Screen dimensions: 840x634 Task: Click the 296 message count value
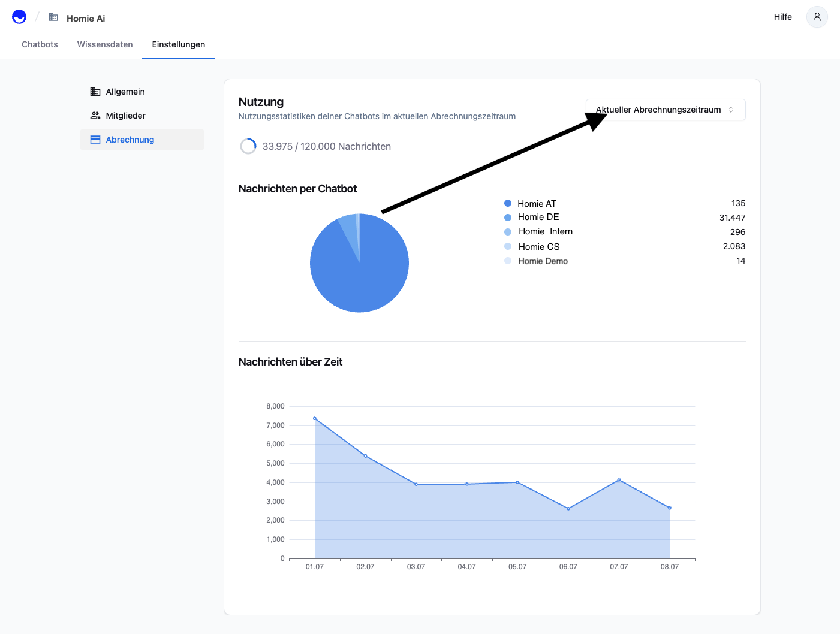(738, 232)
